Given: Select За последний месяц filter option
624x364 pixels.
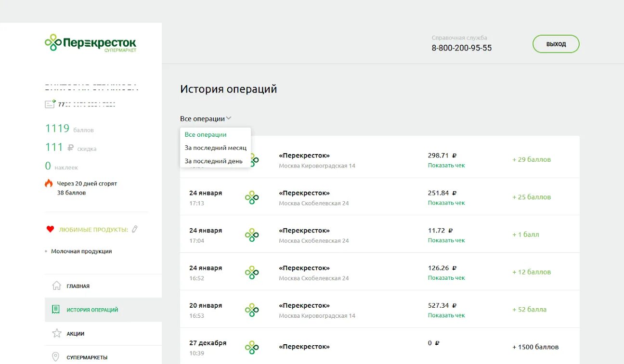Looking at the screenshot, I should pyautogui.click(x=215, y=148).
